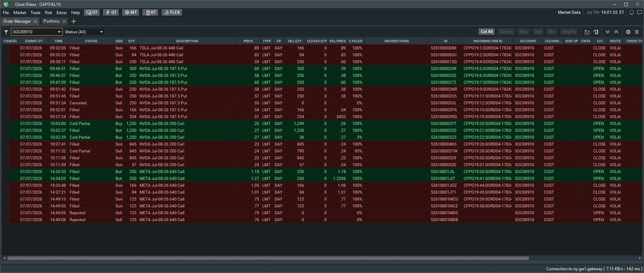The image size is (644, 273).
Task: Click the Cboe Silexx app logo
Action: pos(6,4)
